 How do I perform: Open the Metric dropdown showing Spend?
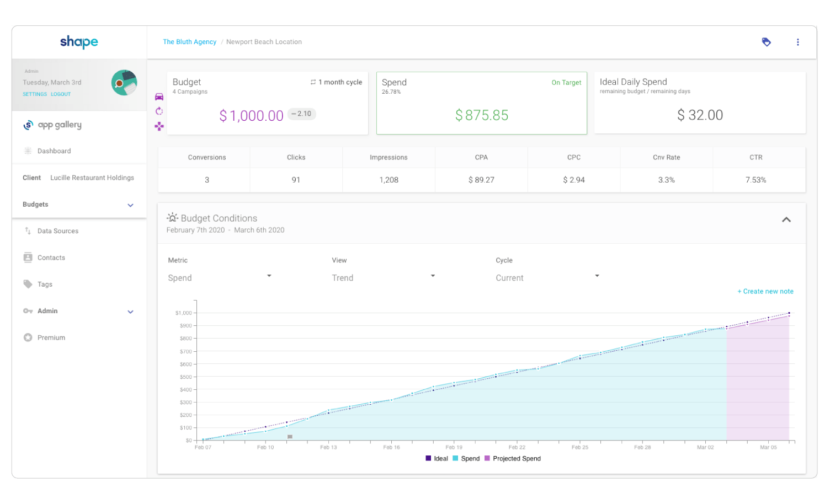coord(220,277)
